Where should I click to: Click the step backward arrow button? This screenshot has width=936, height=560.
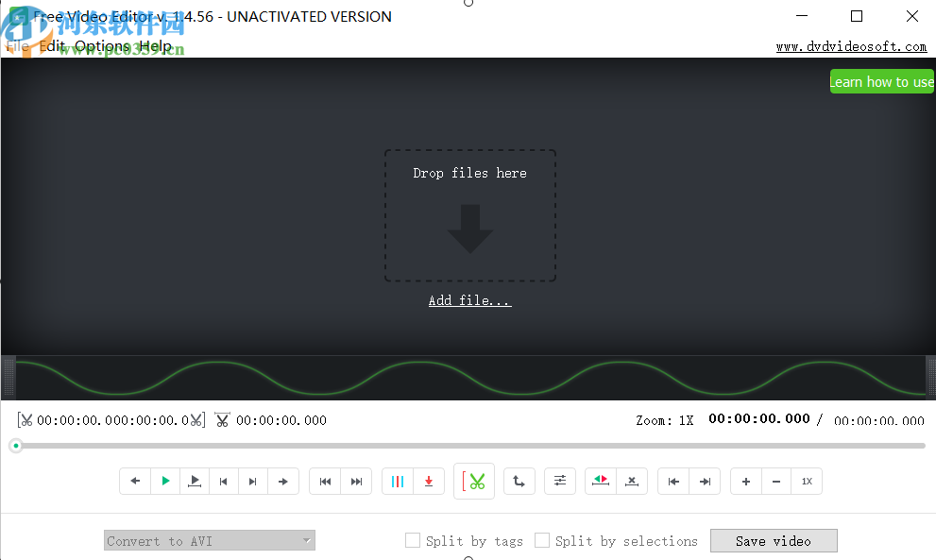coord(135,482)
